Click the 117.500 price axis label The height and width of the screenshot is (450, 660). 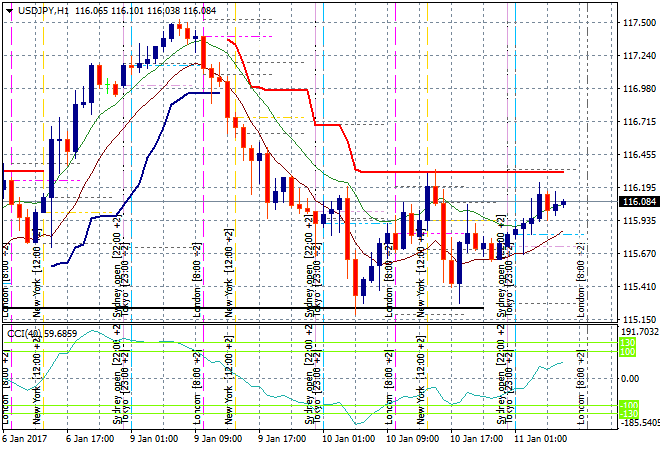(638, 23)
